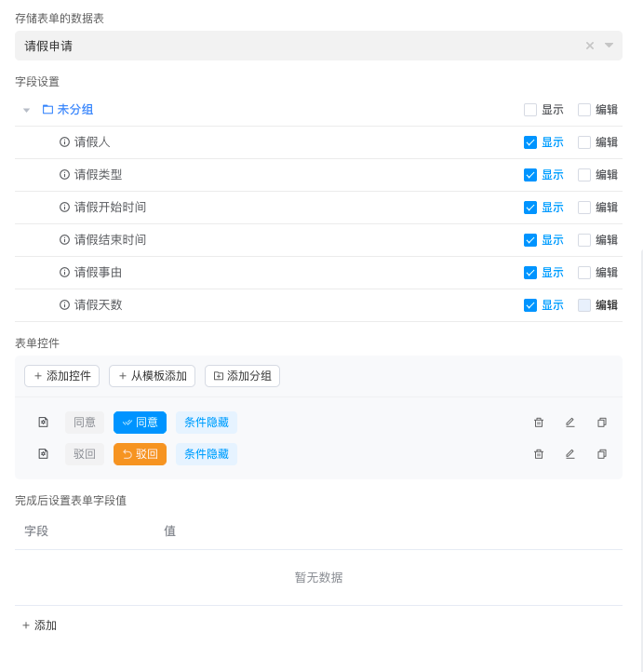This screenshot has height=672, width=643.
Task: Click 从模板添加 button
Action: pyautogui.click(x=152, y=376)
